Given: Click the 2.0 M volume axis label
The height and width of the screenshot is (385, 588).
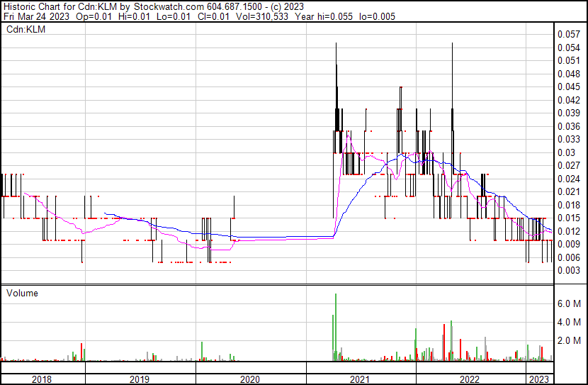Looking at the screenshot, I should tap(570, 340).
